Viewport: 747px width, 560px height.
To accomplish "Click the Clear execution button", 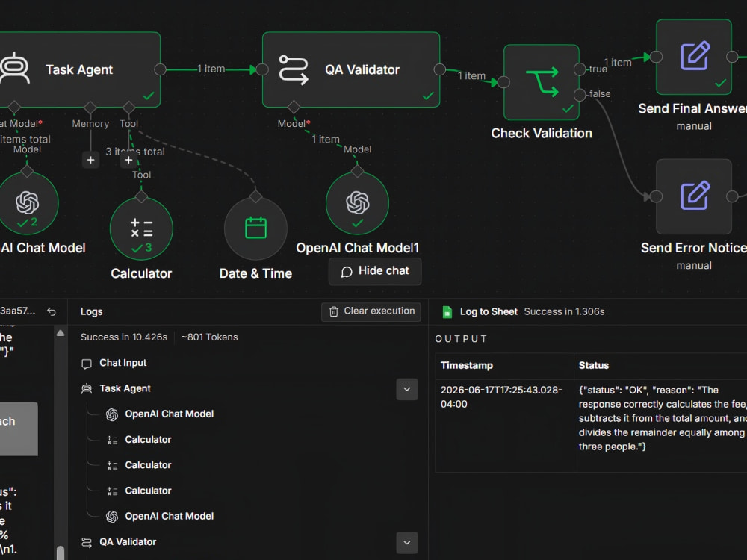I will point(371,311).
